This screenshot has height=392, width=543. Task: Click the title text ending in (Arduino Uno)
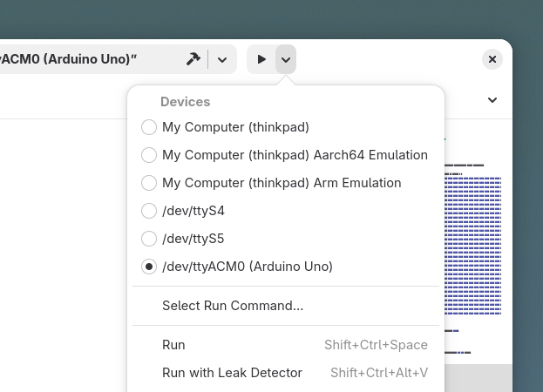pos(68,59)
